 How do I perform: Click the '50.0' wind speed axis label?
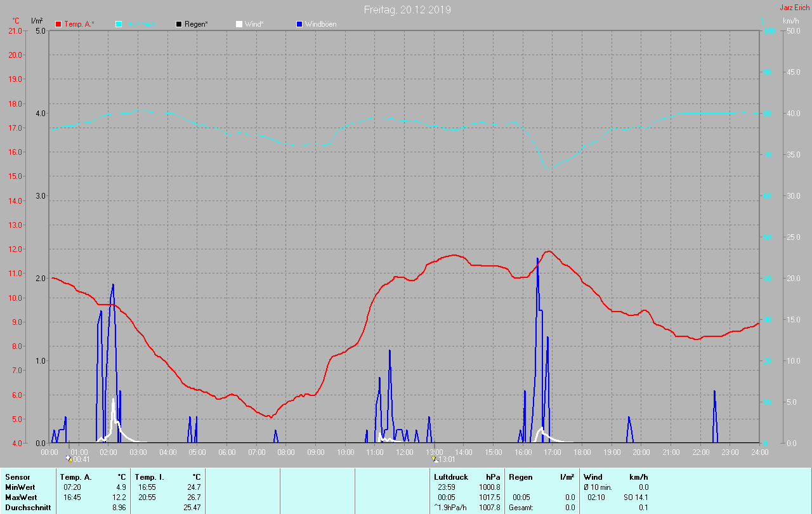pos(792,30)
